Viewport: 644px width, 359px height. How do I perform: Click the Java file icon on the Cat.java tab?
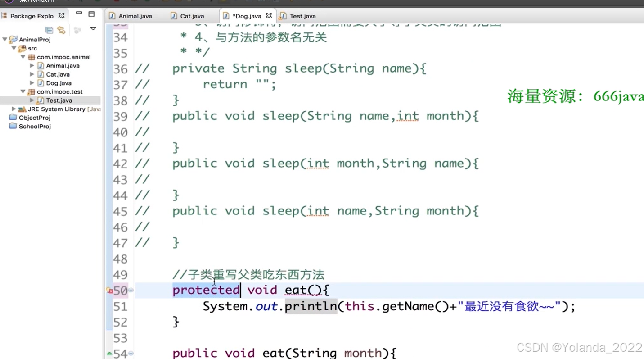(x=174, y=16)
